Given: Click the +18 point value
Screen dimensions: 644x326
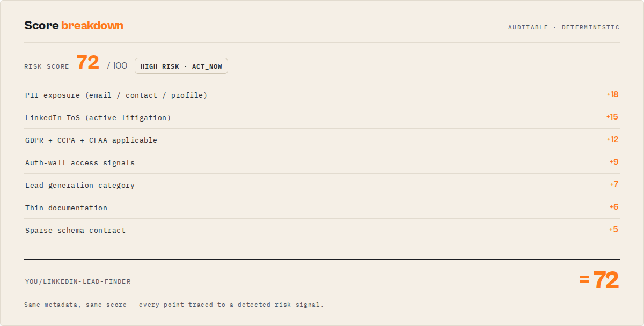Looking at the screenshot, I should point(612,94).
